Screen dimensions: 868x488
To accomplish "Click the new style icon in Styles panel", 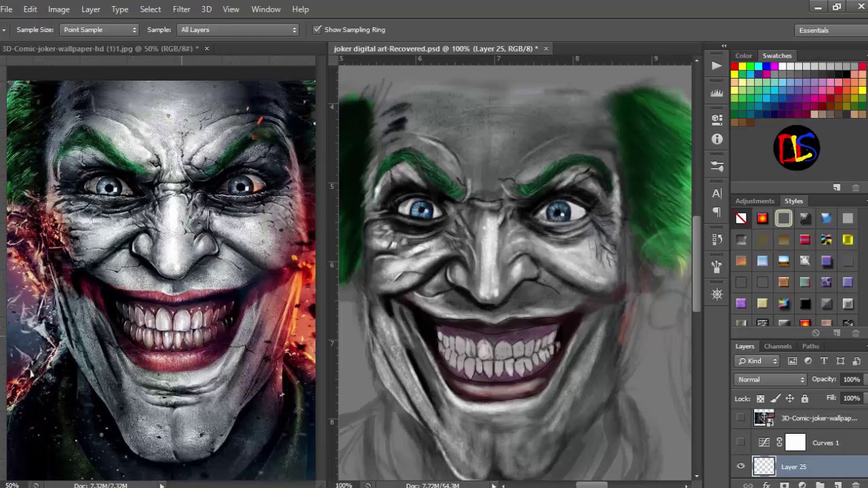I will click(x=837, y=333).
